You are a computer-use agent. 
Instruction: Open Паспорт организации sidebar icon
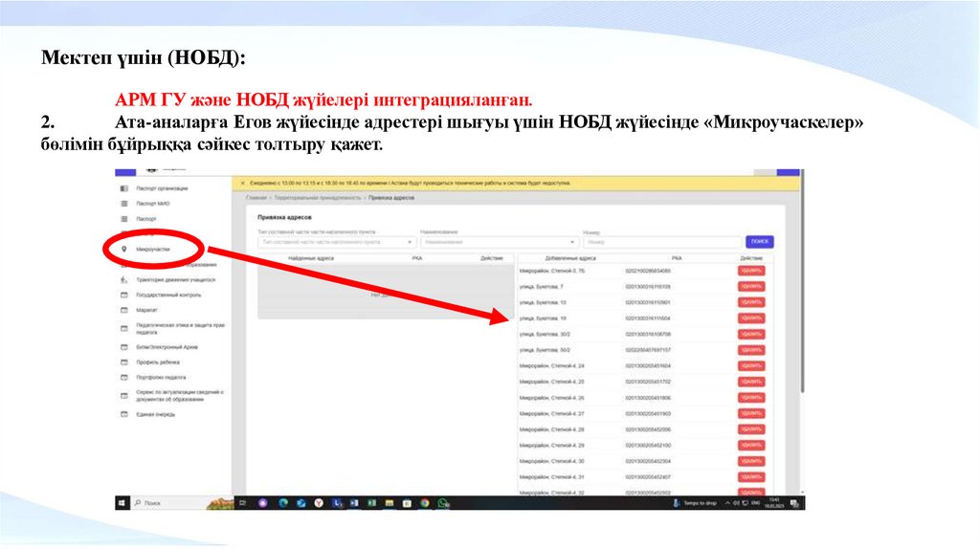[x=123, y=188]
